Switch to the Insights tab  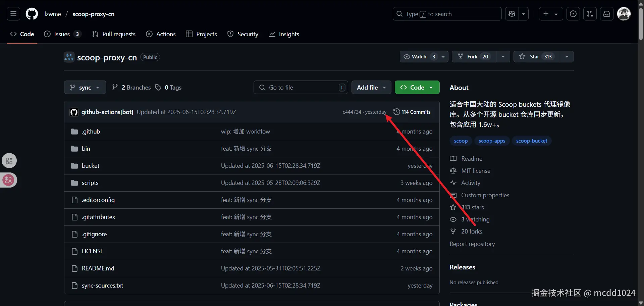[284, 34]
